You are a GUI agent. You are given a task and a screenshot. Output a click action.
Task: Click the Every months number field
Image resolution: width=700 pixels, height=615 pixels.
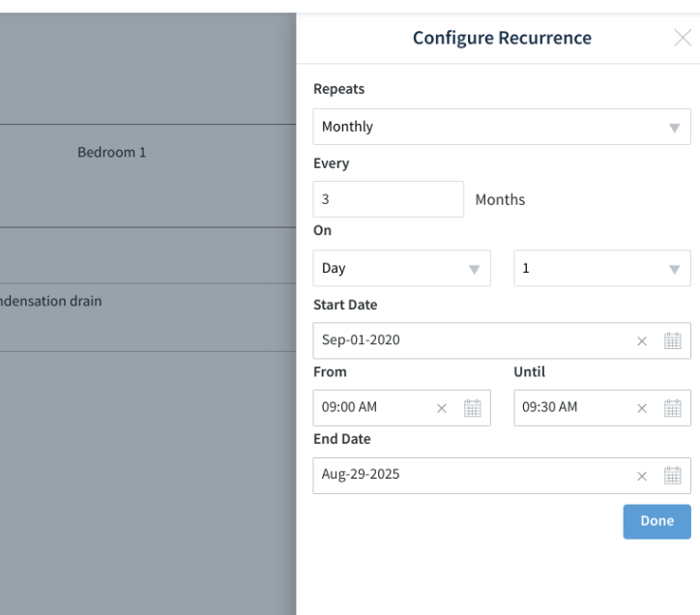(389, 199)
